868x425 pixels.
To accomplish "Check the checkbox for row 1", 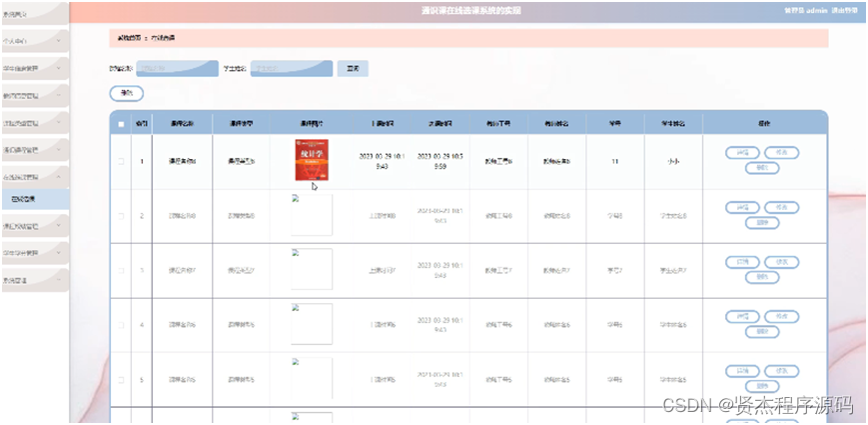I will (x=121, y=162).
